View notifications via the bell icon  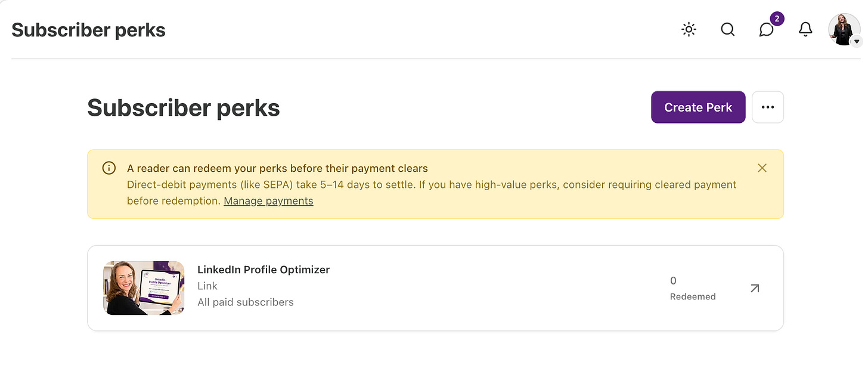point(805,29)
